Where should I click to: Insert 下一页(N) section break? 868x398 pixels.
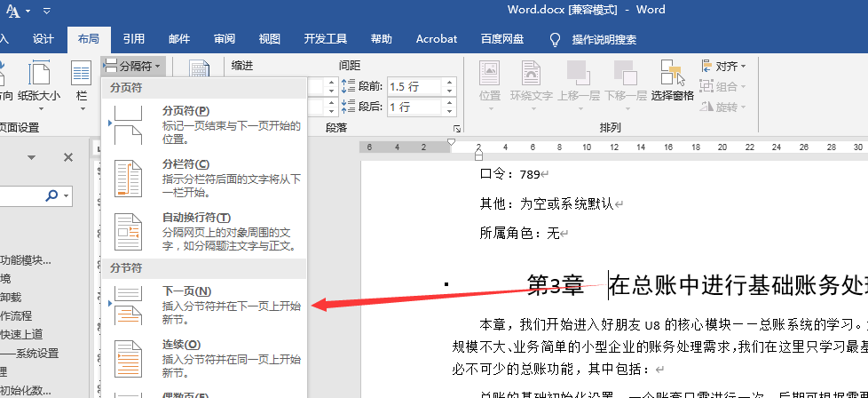(204, 306)
